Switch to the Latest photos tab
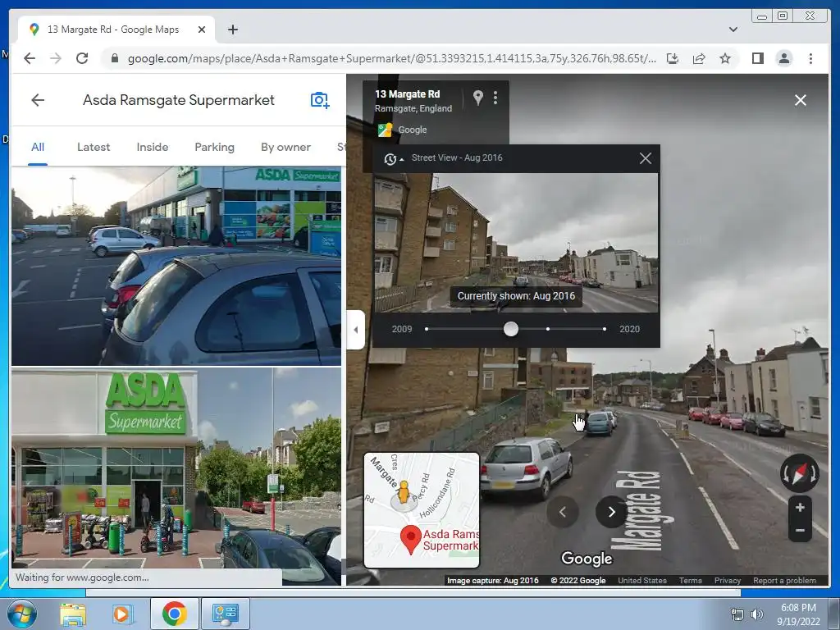Image resolution: width=840 pixels, height=630 pixels. [x=94, y=147]
